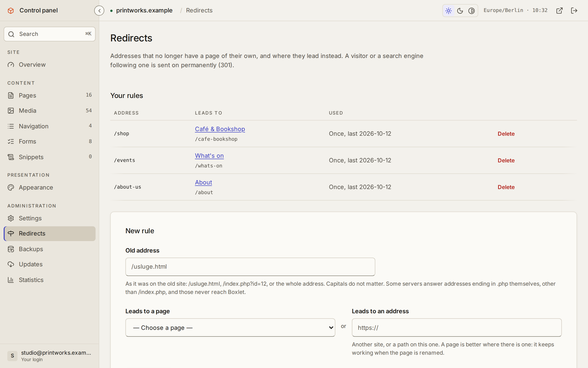The height and width of the screenshot is (368, 588).
Task: Focus the Old address input field
Action: coord(250,267)
